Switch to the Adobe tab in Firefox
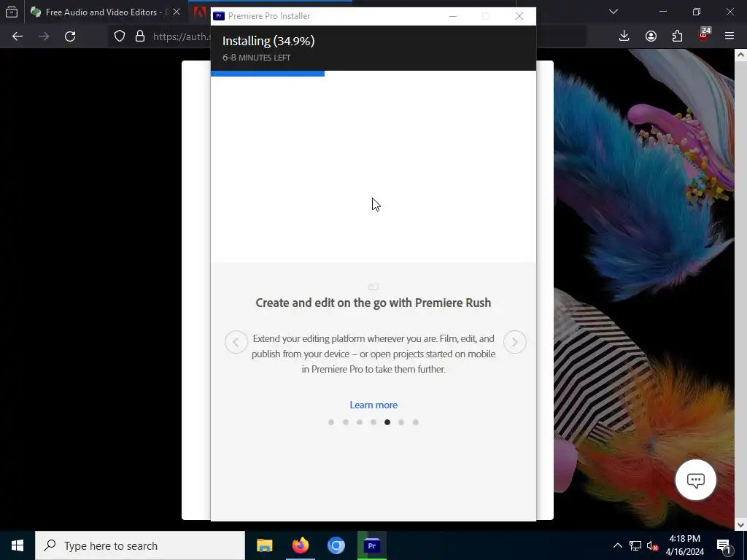The width and height of the screenshot is (747, 560). tap(200, 12)
